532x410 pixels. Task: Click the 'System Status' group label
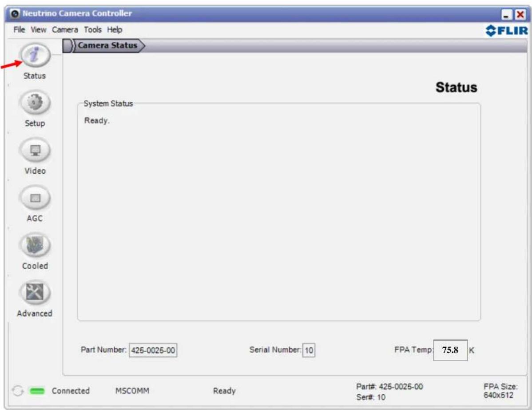(108, 103)
